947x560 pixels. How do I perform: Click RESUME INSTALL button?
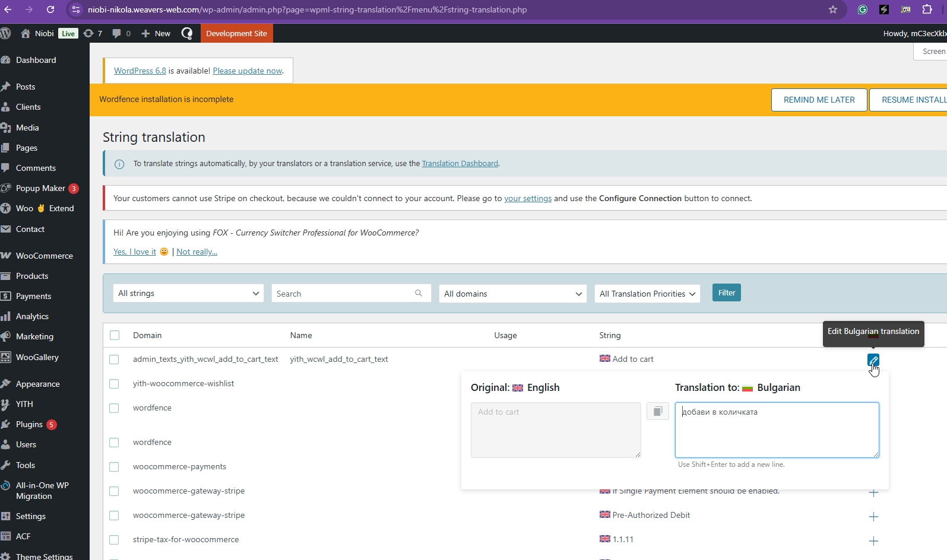[908, 100]
